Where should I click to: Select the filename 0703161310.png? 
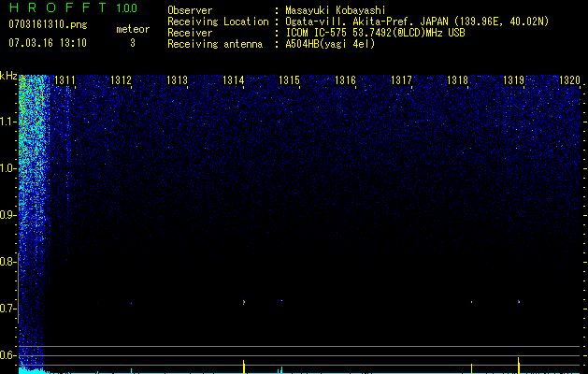coord(48,24)
